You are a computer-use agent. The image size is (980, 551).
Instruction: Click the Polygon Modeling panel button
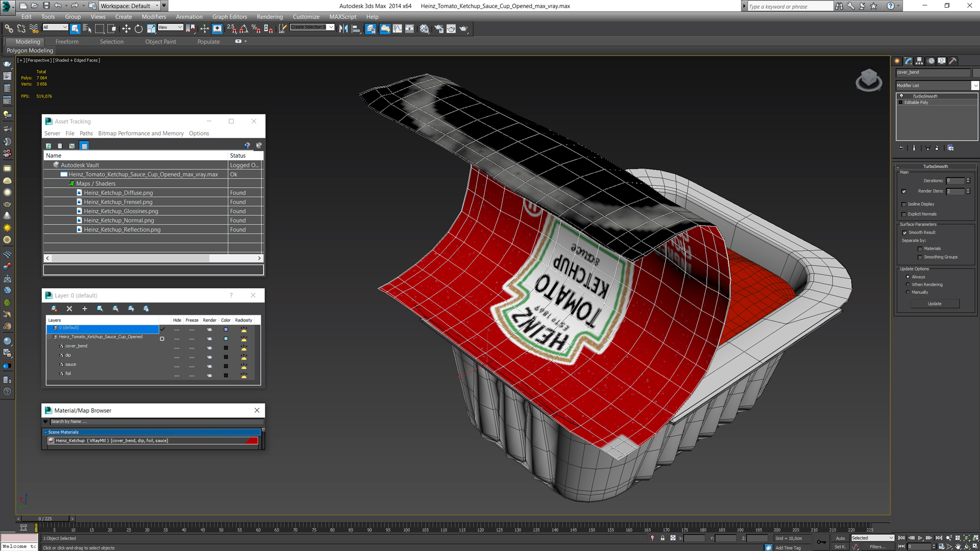click(30, 51)
